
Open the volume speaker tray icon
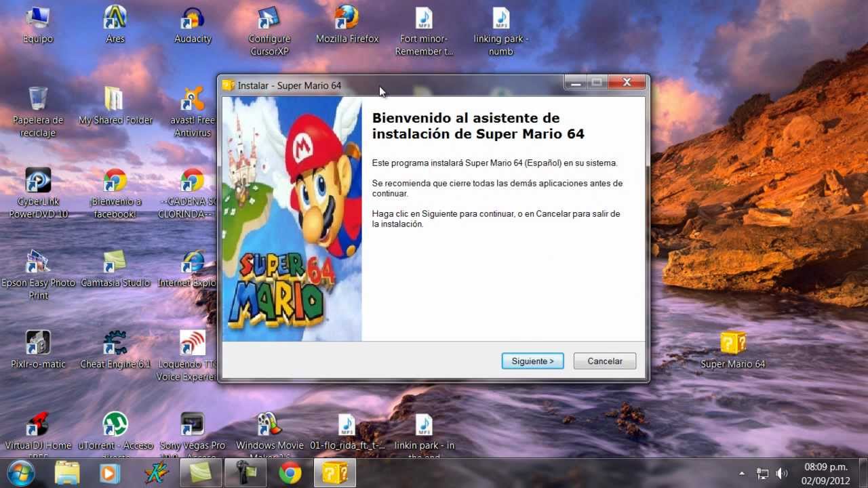pyautogui.click(x=782, y=474)
